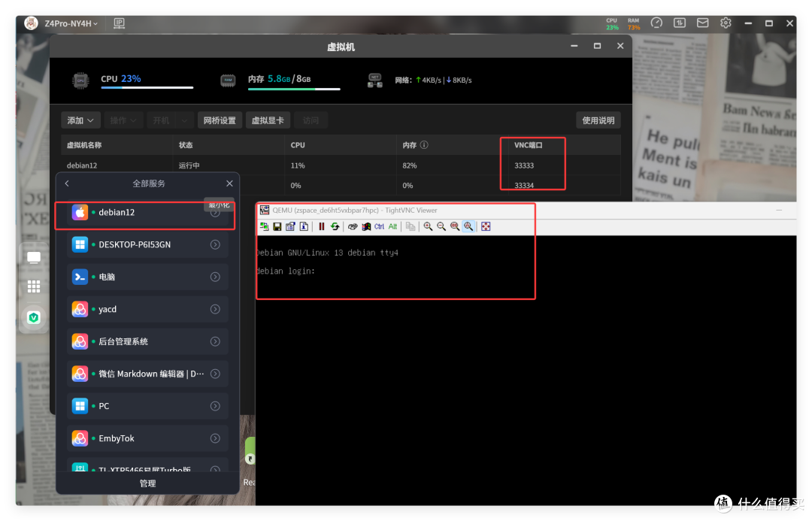Viewport: 812px width, 521px height.
Task: Open the EmbyTok service
Action: pos(147,438)
